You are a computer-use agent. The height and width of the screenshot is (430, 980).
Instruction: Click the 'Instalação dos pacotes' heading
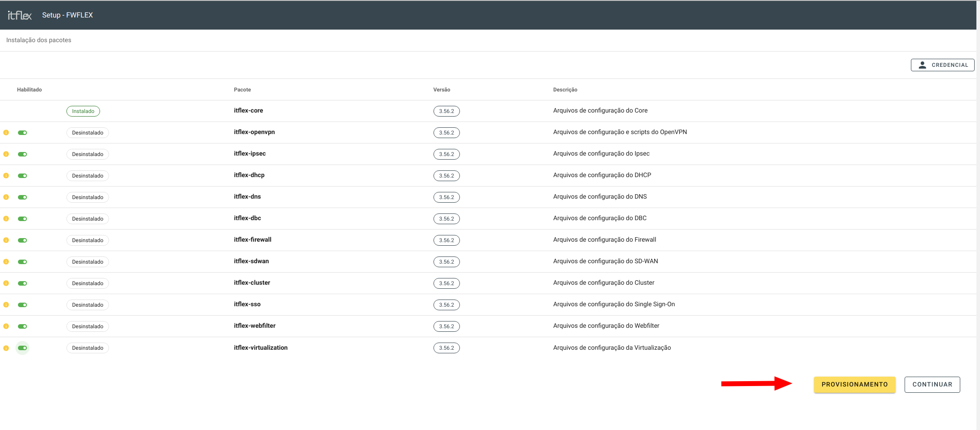point(39,40)
